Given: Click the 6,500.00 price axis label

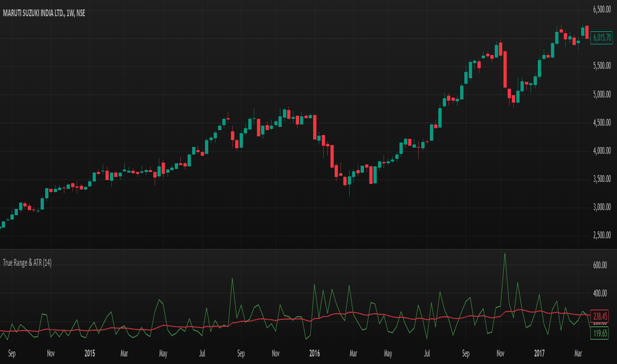Looking at the screenshot, I should [x=602, y=9].
